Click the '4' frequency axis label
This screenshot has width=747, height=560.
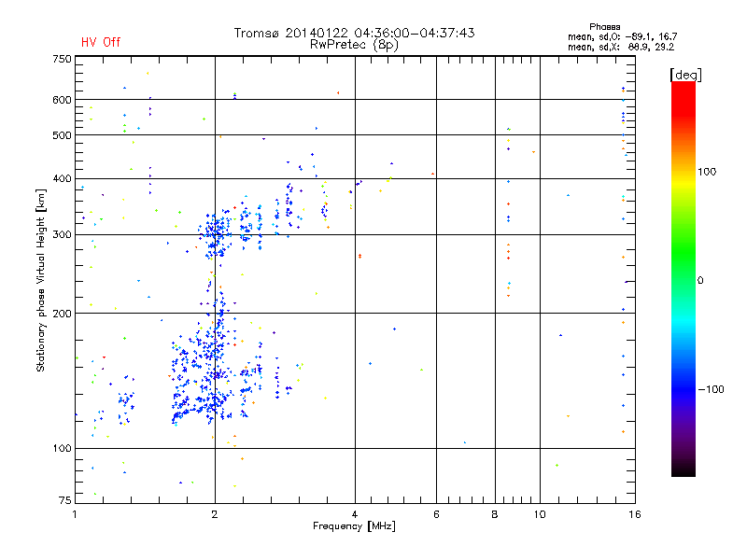tap(355, 514)
